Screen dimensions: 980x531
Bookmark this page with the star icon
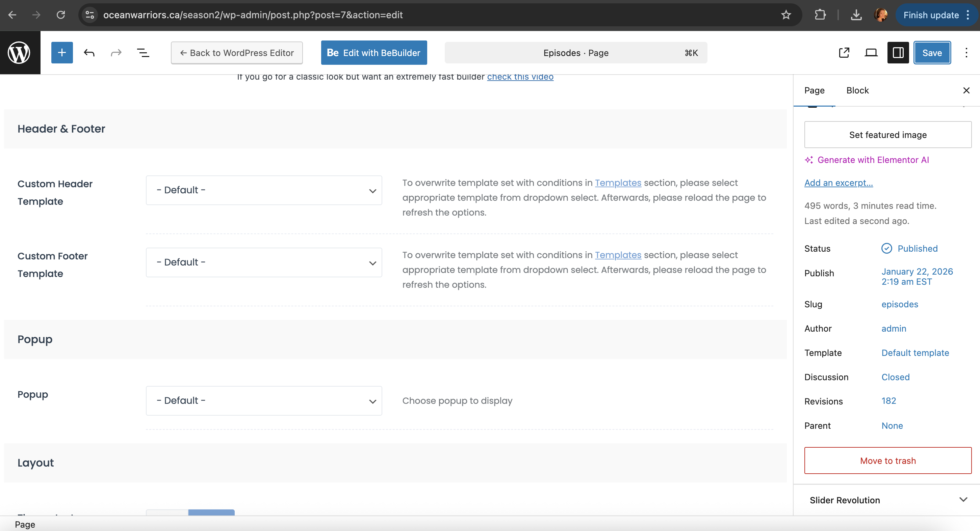point(785,15)
